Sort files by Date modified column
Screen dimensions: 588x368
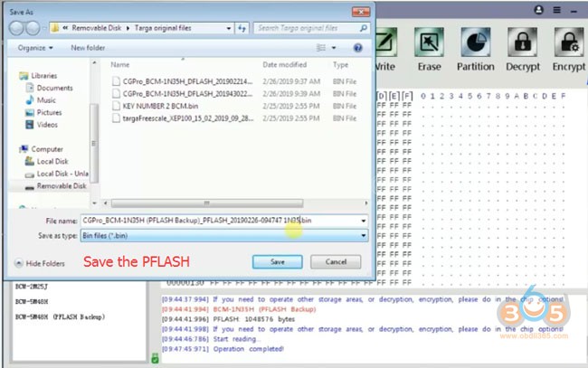(x=284, y=65)
